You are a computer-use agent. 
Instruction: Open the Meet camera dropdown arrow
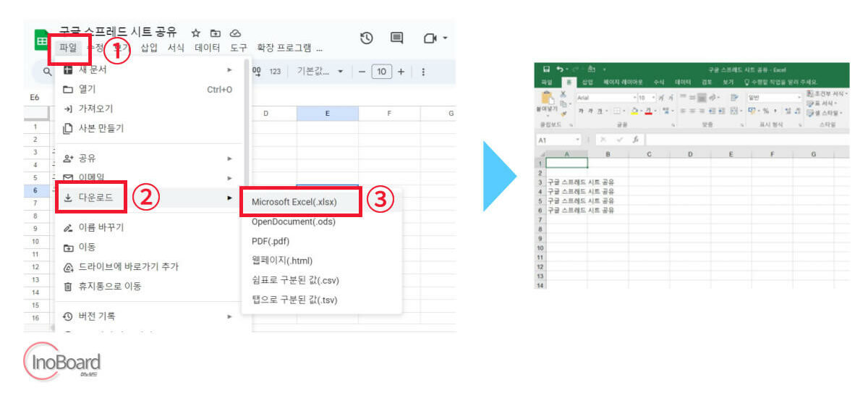(446, 38)
